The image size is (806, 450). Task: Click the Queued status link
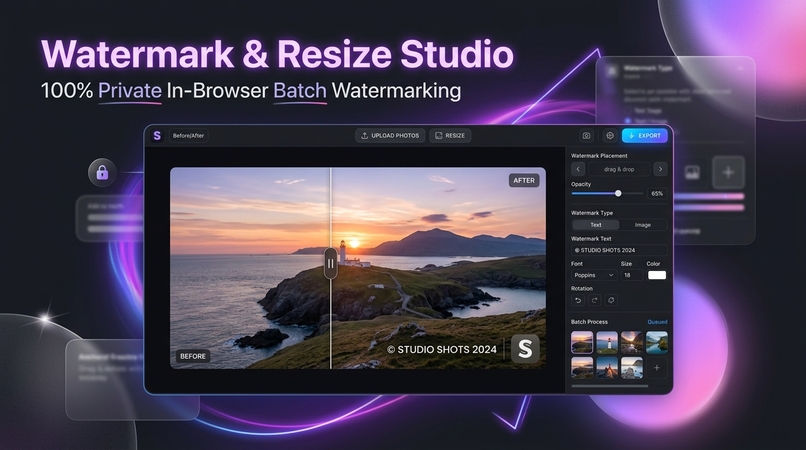657,322
